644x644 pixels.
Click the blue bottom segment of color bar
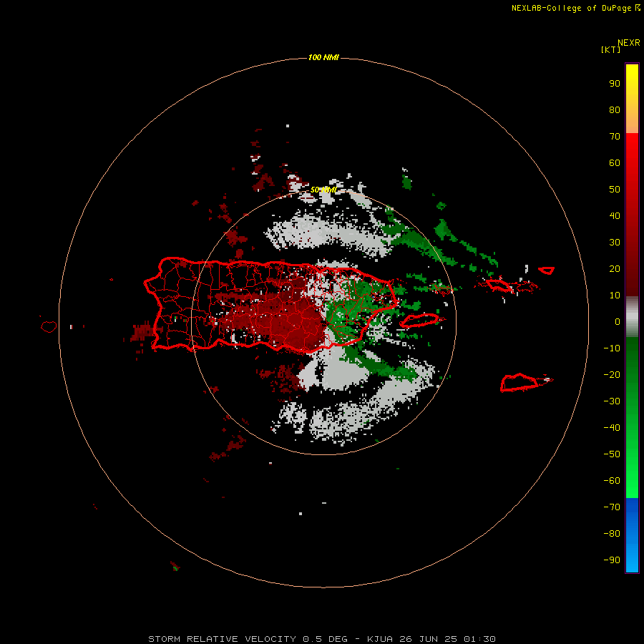pyautogui.click(x=632, y=535)
